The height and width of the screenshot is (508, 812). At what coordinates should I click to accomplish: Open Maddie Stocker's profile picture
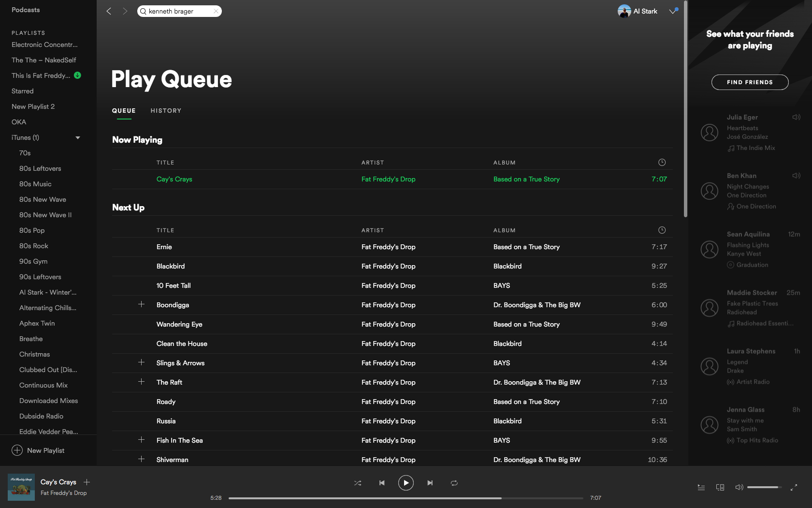[x=710, y=308]
